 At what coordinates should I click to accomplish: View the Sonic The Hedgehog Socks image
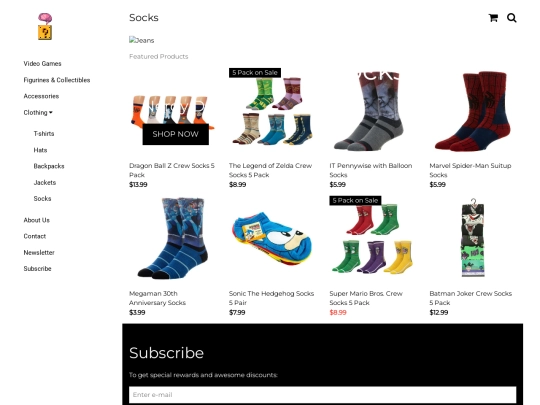(x=272, y=239)
